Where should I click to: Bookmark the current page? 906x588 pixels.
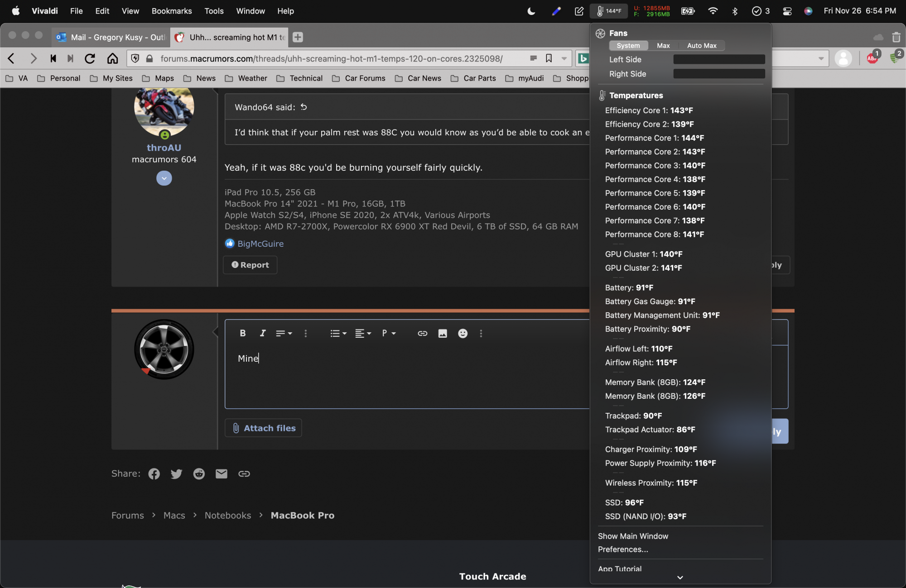click(x=549, y=58)
